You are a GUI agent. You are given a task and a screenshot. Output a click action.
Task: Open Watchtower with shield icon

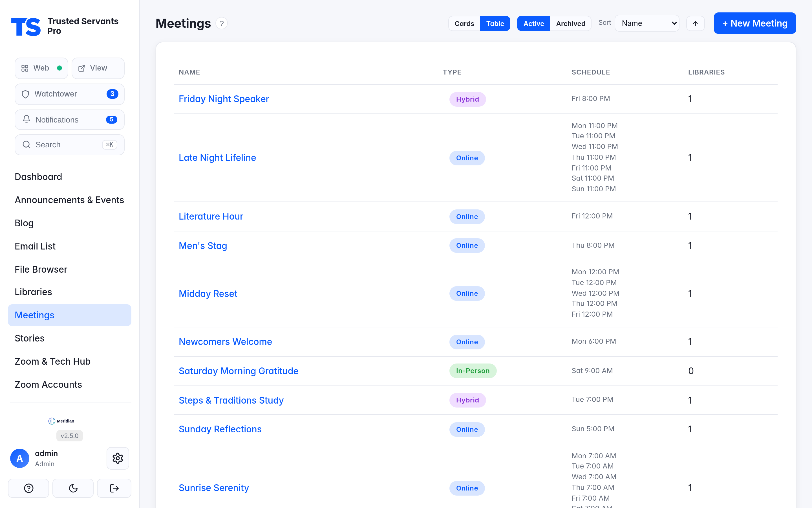69,94
